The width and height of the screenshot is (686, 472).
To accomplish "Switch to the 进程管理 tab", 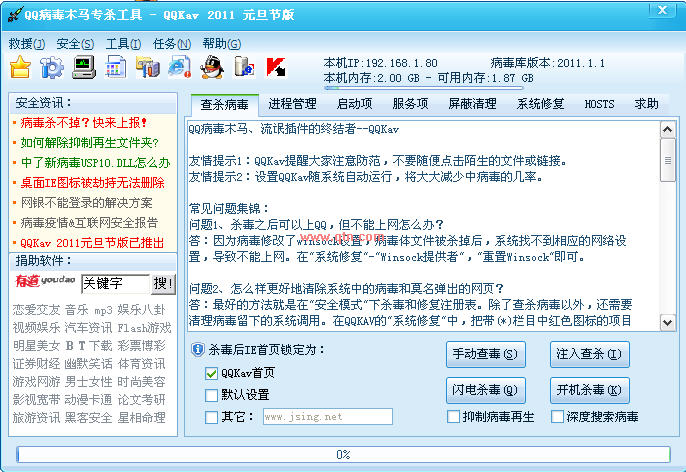I will coord(292,104).
